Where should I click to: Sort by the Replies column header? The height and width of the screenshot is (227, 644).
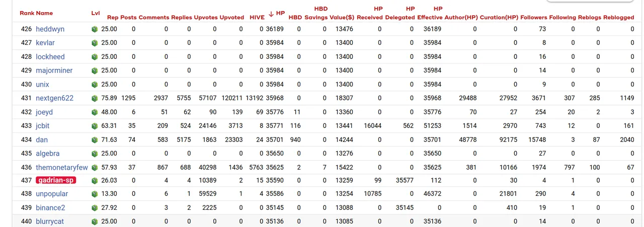pos(181,17)
